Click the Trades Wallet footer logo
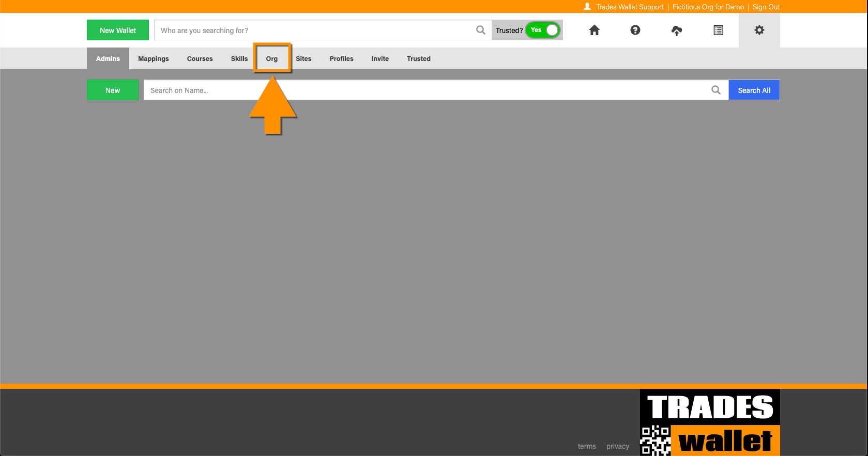This screenshot has width=868, height=456. click(709, 422)
